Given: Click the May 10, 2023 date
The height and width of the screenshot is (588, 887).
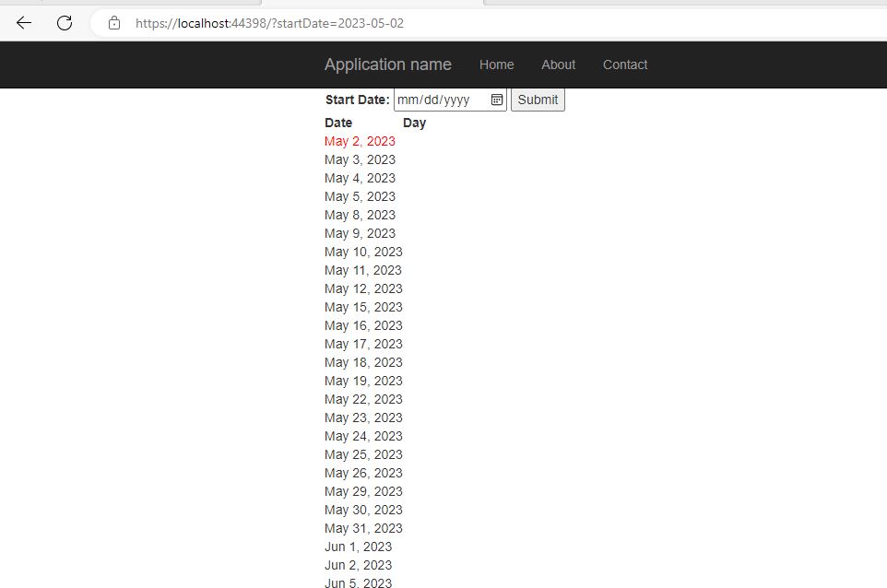Looking at the screenshot, I should click(x=362, y=252).
